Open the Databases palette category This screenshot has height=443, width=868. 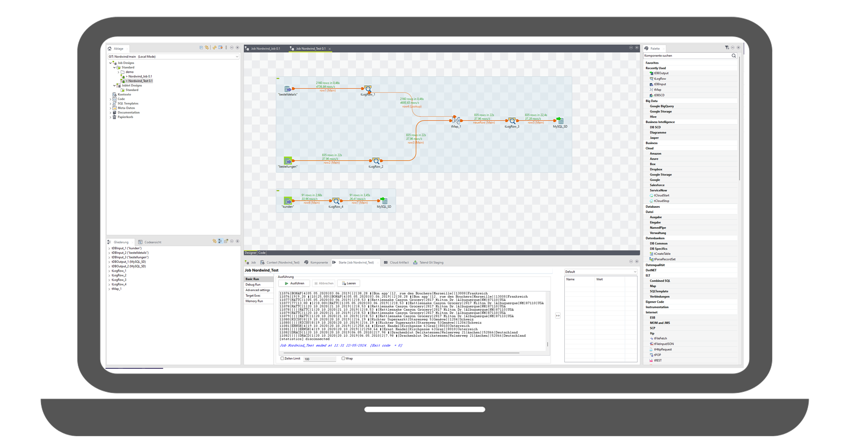coord(652,207)
